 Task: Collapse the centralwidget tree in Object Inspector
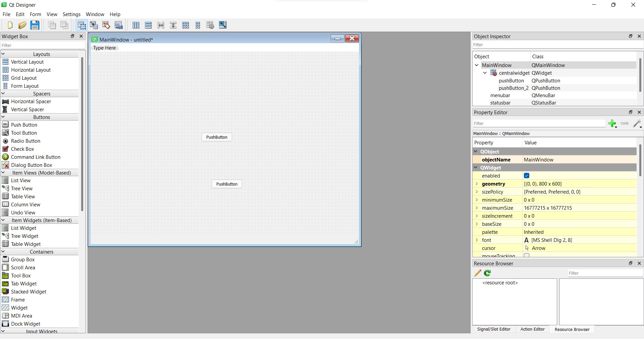(x=485, y=73)
